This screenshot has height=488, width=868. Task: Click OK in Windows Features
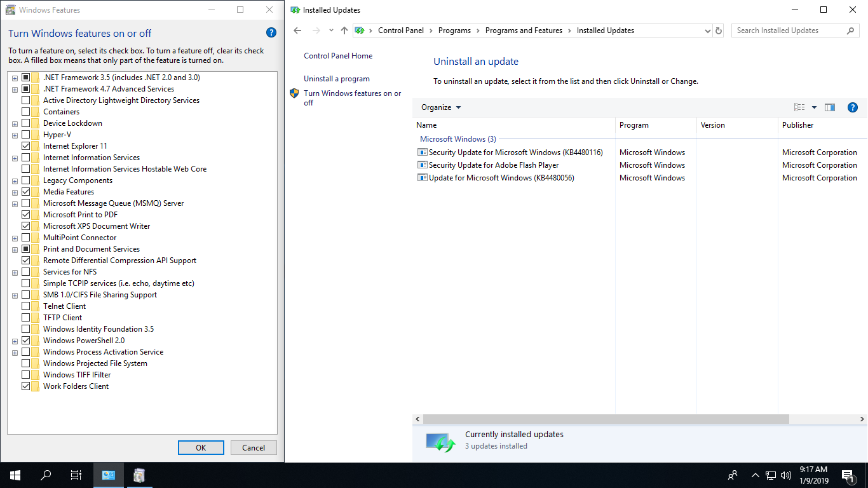(201, 447)
